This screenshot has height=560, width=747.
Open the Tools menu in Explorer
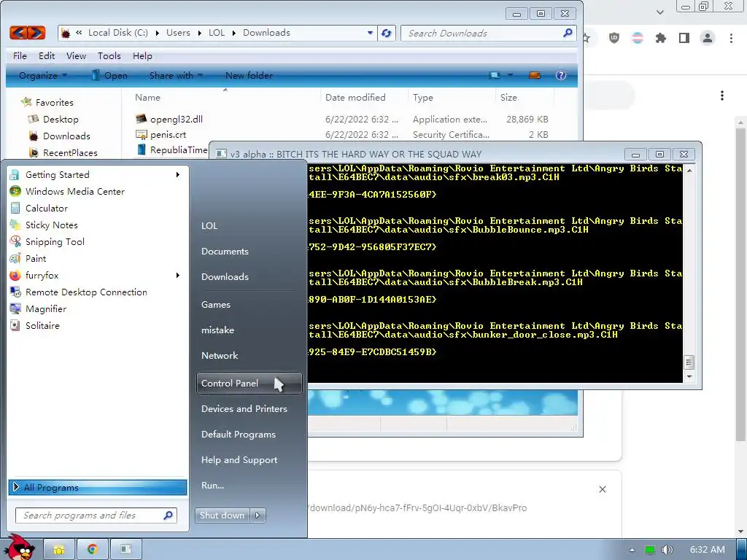(109, 55)
